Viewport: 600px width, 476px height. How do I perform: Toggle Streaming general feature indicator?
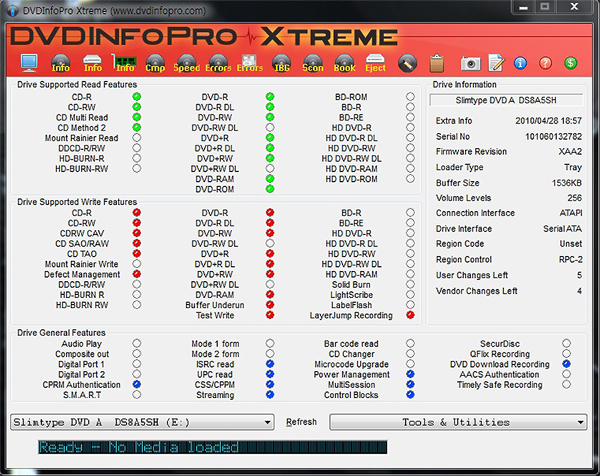(270, 394)
